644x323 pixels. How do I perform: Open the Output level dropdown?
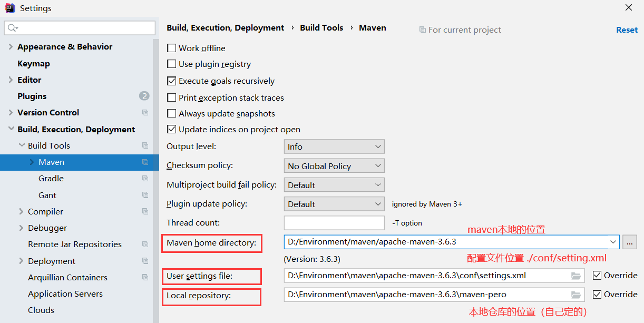[334, 146]
